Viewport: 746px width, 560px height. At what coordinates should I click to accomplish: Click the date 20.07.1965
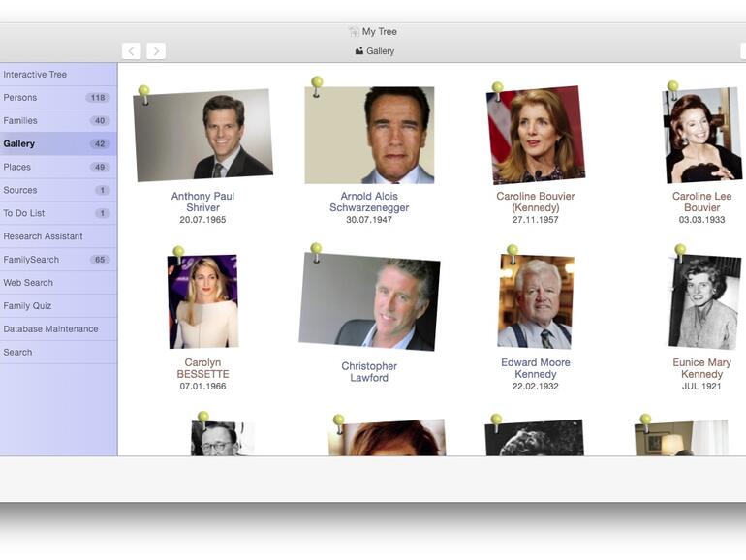[202, 220]
